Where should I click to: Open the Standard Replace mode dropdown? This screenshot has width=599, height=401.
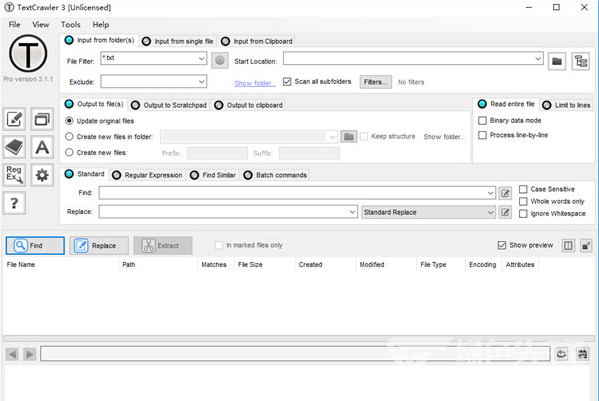[429, 212]
